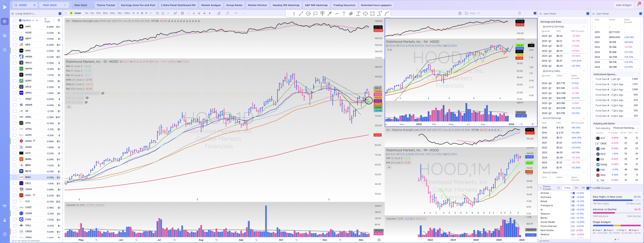Select the horizontal line tool
Image resolution: width=644 pixels, height=243 pixels.
pos(337,14)
